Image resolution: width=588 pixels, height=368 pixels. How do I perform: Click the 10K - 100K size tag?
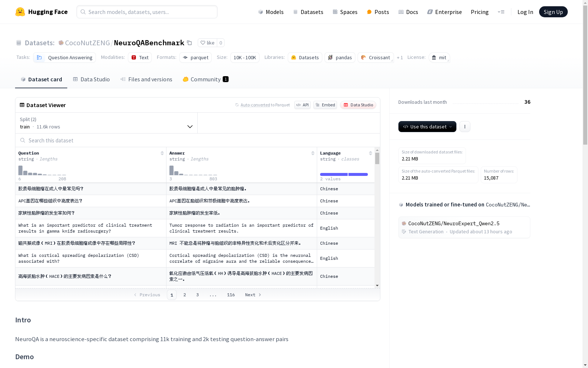pos(245,57)
